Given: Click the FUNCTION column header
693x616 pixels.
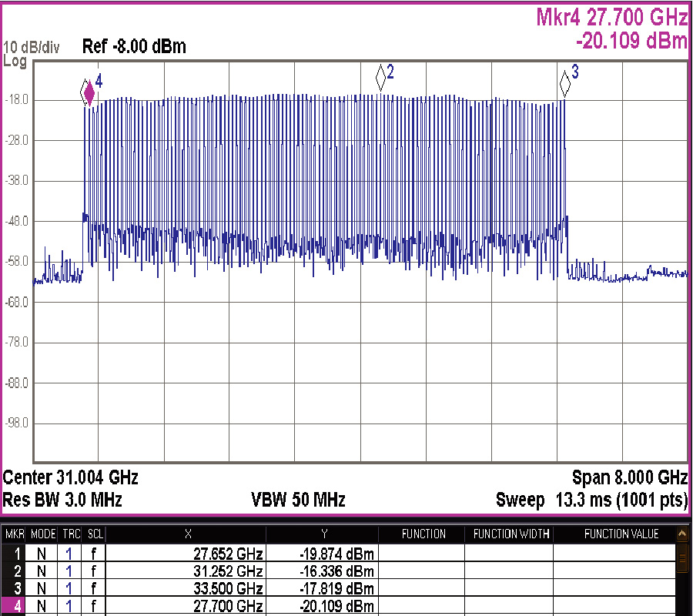Looking at the screenshot, I should coord(423,534).
